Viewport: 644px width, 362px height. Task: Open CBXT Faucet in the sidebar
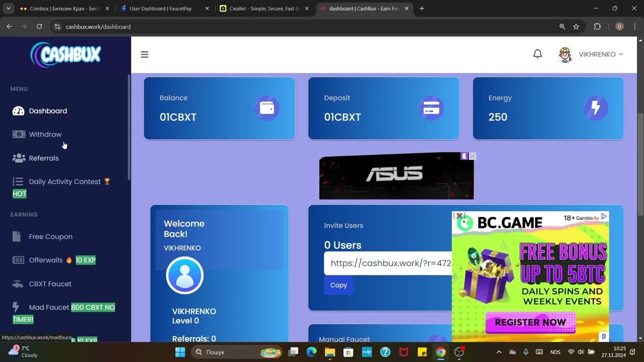50,284
